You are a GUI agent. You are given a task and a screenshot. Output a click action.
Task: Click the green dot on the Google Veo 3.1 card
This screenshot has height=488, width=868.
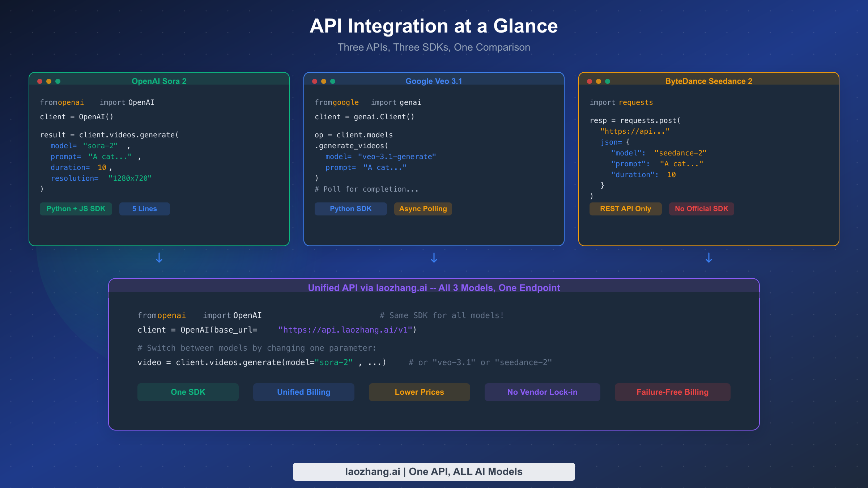[333, 81]
